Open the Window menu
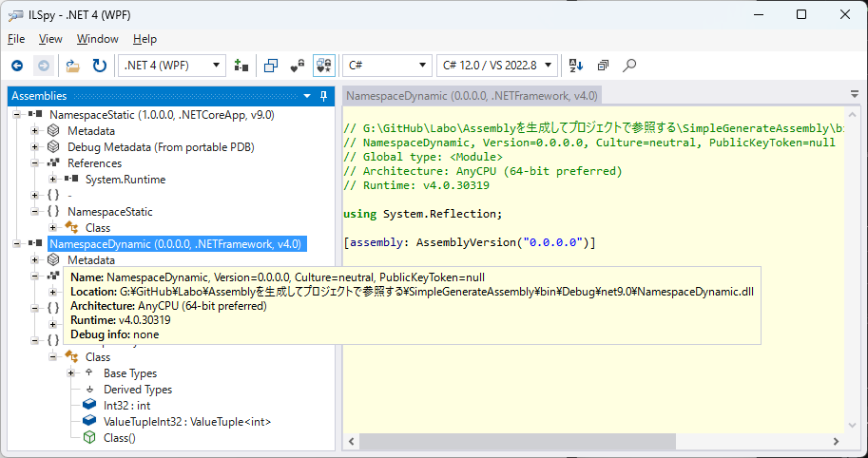The width and height of the screenshot is (868, 458). pyautogui.click(x=97, y=39)
